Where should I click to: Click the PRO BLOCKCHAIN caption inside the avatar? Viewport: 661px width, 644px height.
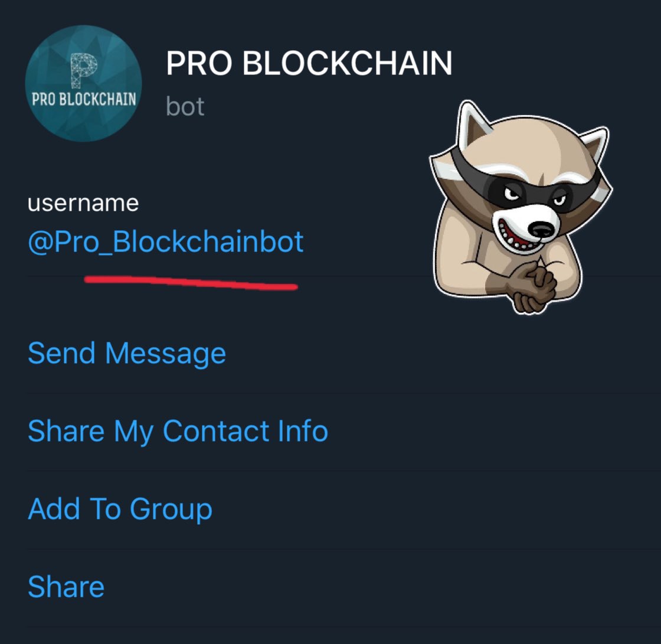pyautogui.click(x=84, y=100)
